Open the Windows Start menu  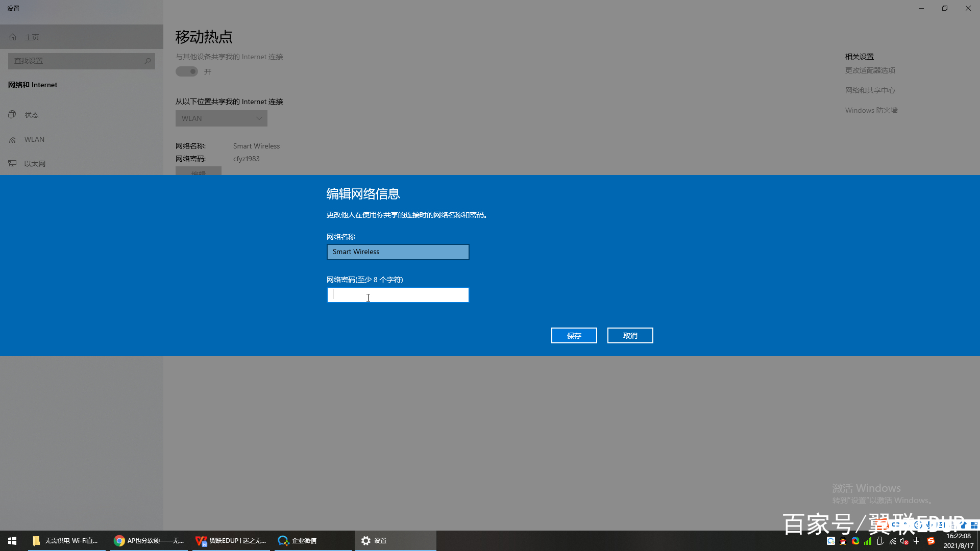pyautogui.click(x=12, y=541)
